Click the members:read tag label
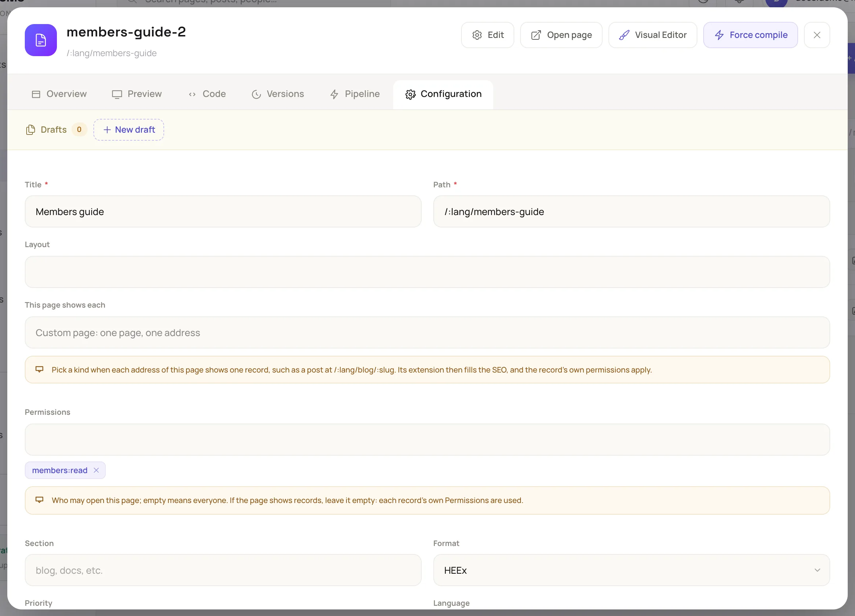Screen dimensions: 855x616 point(59,470)
